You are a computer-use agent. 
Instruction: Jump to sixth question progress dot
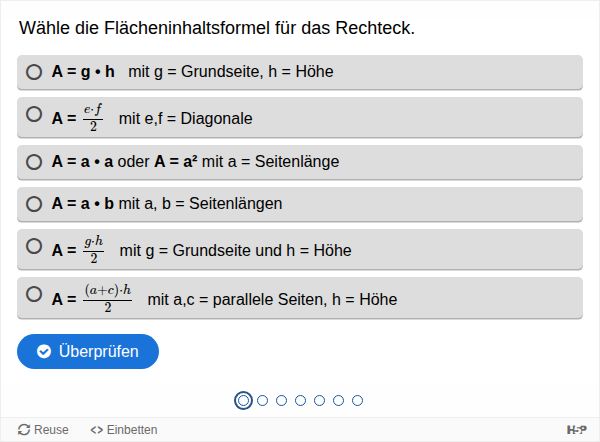point(338,400)
